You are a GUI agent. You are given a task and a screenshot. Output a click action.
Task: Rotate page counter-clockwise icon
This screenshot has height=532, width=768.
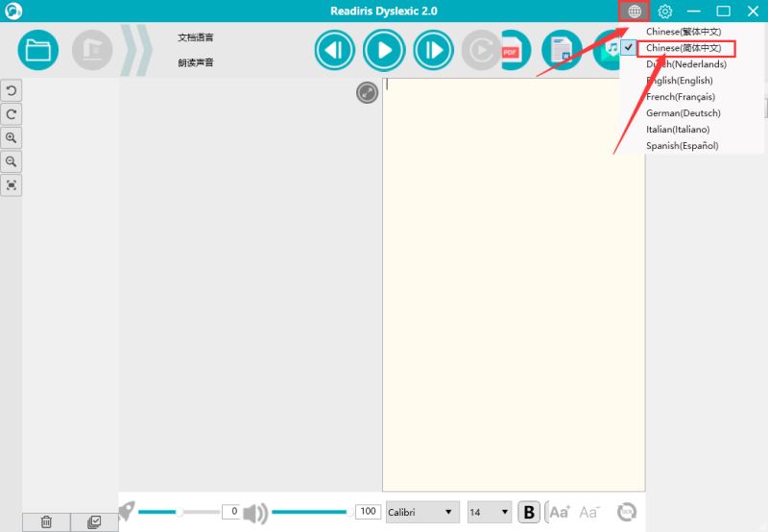coord(11,90)
